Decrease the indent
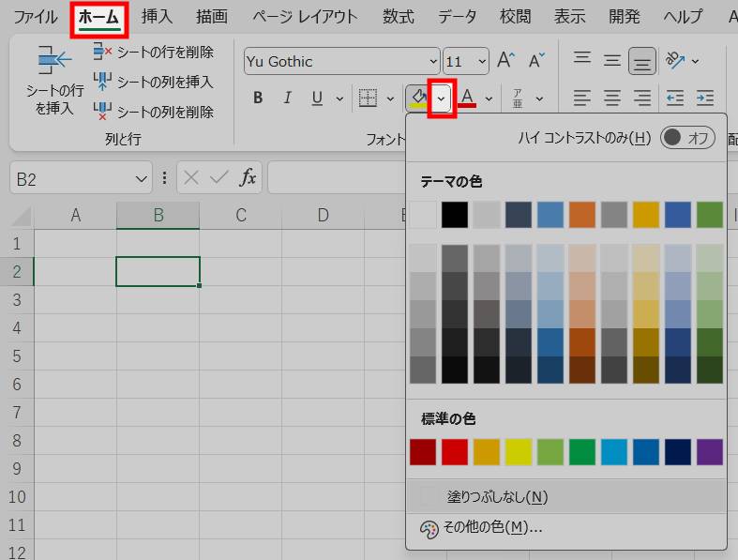 click(675, 98)
